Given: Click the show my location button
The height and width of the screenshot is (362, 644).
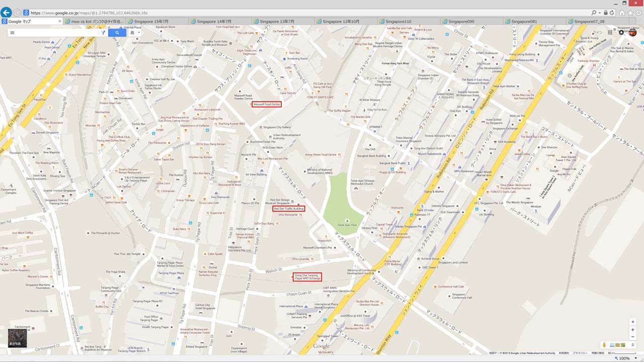Looking at the screenshot, I should (633, 322).
